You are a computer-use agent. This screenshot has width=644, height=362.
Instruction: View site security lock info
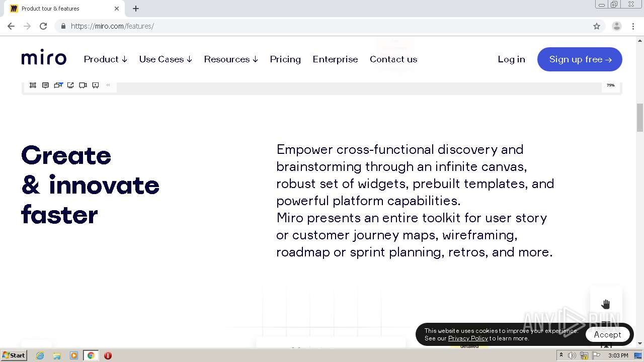pos(63,26)
